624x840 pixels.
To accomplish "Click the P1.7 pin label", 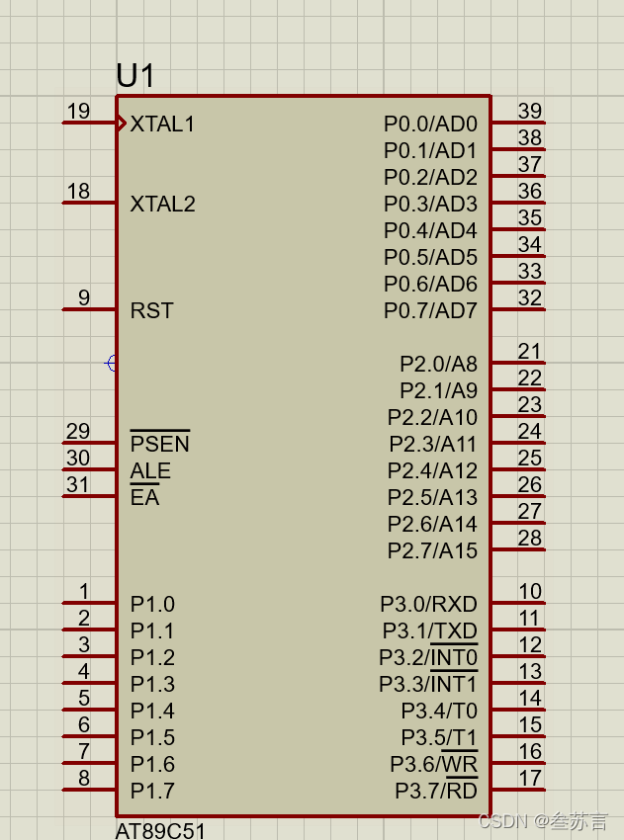I will point(152,791).
